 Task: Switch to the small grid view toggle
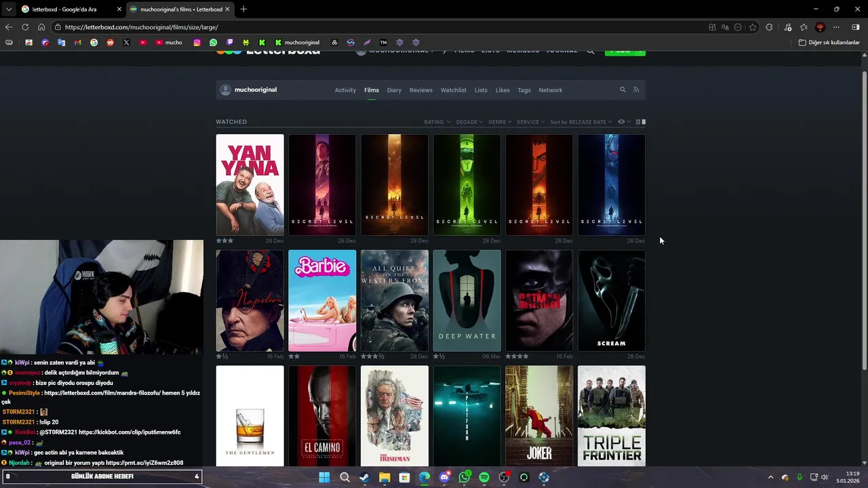click(x=638, y=122)
